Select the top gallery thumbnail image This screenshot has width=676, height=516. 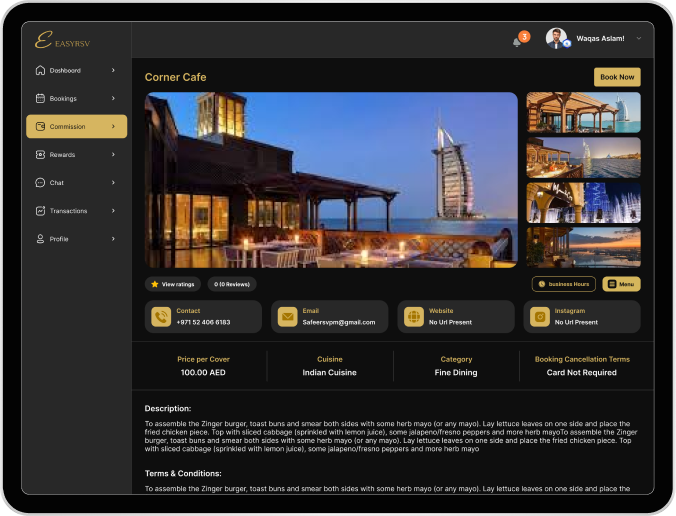(583, 112)
